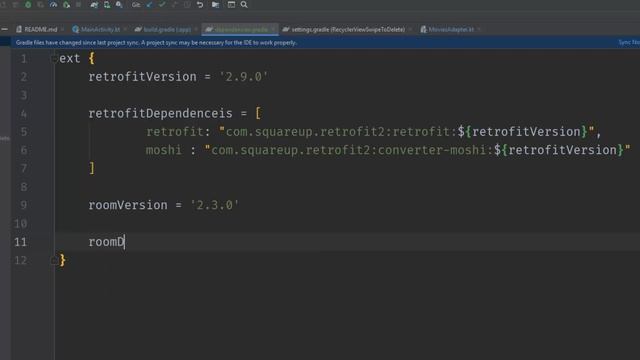Image resolution: width=640 pixels, height=360 pixels.
Task: Close the build.gradle (:app) tab
Action: [196, 29]
